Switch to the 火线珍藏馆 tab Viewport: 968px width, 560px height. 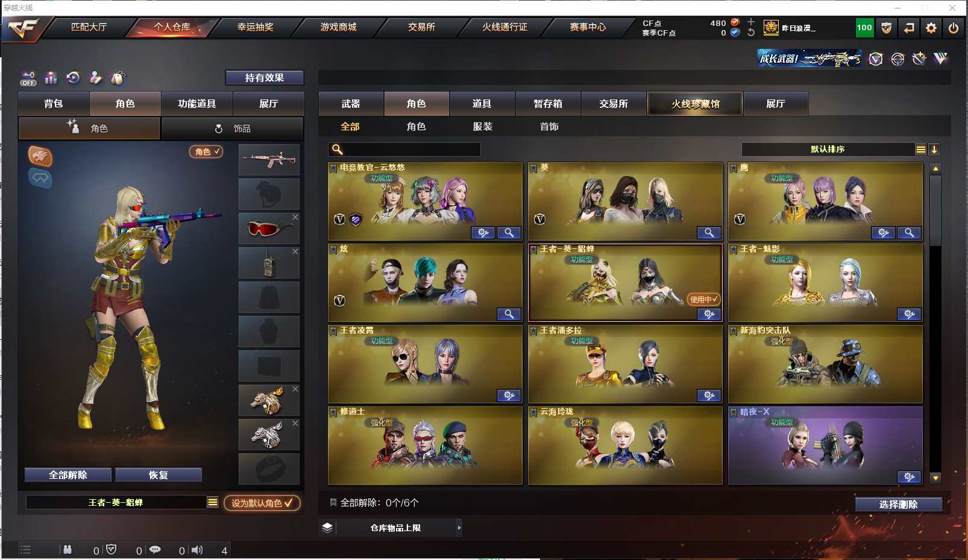point(696,104)
